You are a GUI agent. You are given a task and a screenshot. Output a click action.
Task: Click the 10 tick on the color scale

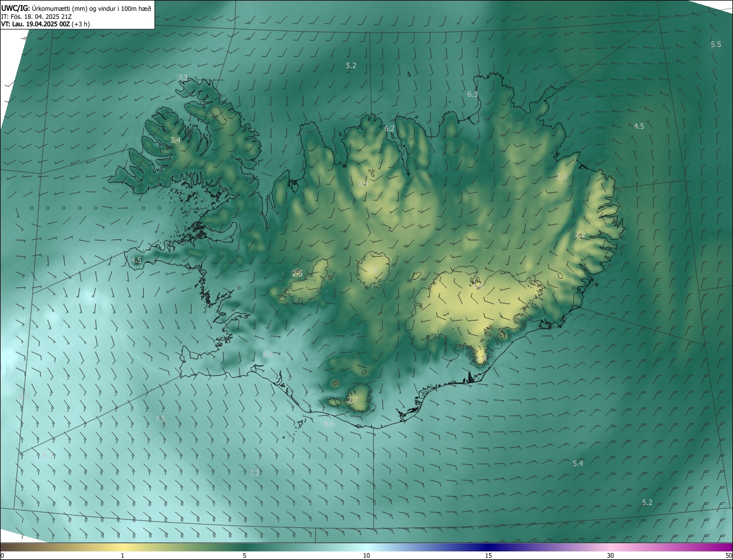tap(366, 555)
